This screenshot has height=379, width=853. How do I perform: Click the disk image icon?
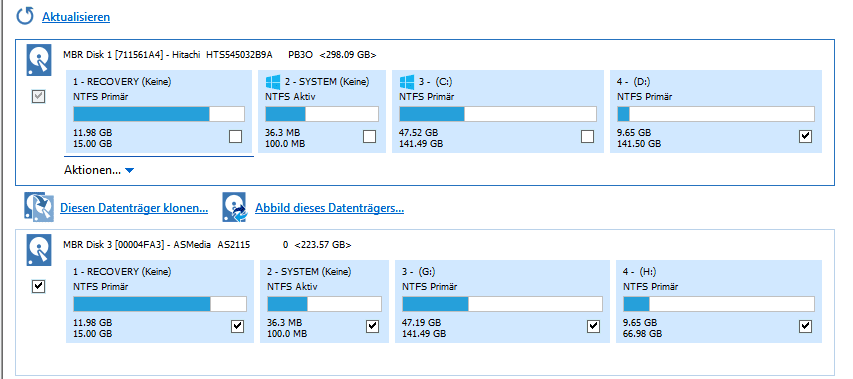234,207
